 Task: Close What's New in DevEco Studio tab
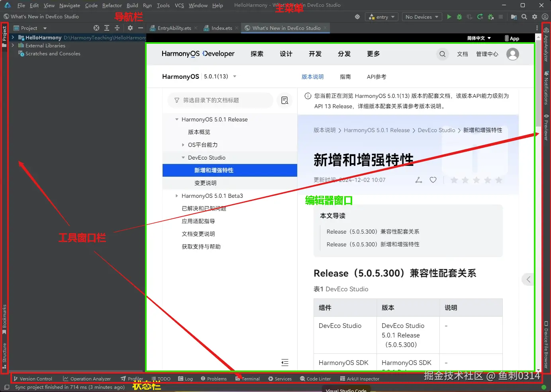[x=325, y=28]
